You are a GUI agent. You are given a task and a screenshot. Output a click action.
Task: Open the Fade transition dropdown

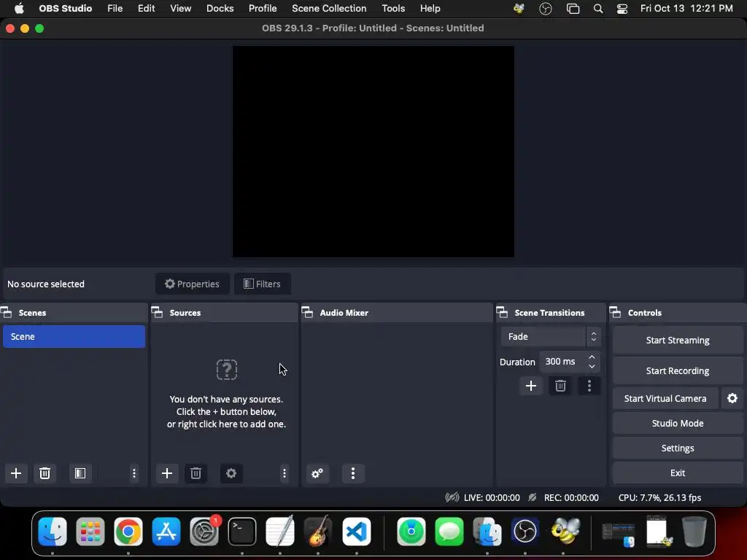551,337
